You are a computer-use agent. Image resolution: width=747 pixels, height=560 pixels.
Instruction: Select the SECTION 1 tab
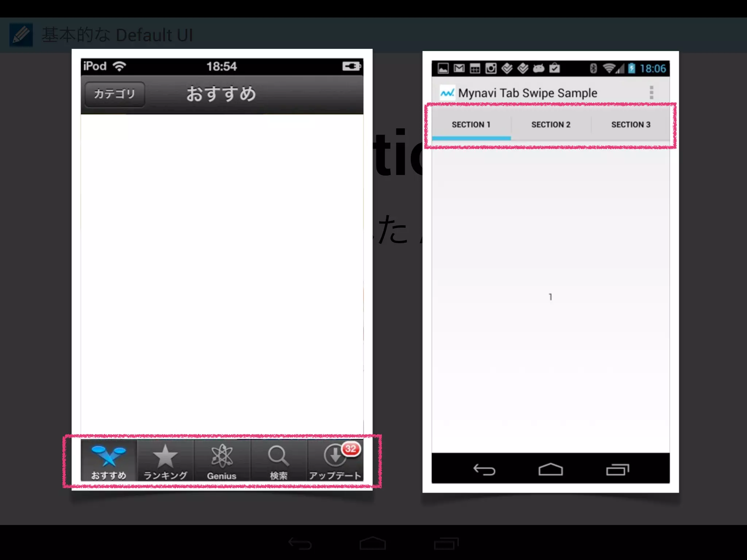[x=471, y=125]
